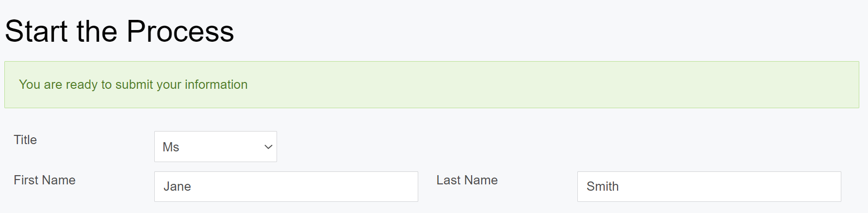Click the First Name input field
The height and width of the screenshot is (213, 868).
pyautogui.click(x=286, y=186)
